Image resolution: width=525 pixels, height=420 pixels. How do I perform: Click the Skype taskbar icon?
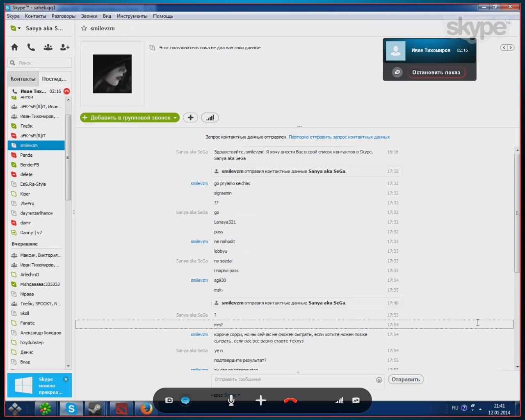[71, 409]
